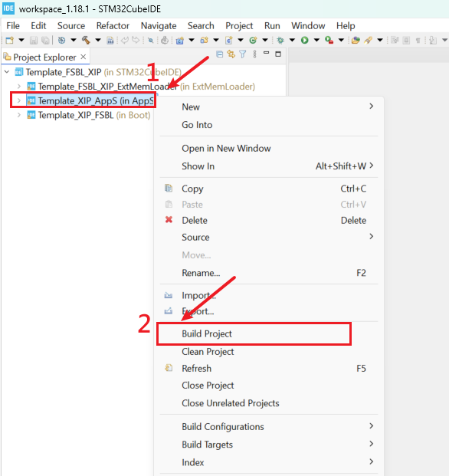Click the binary 010 toolbar icon
Screen dimensions: 449x476
(110, 40)
